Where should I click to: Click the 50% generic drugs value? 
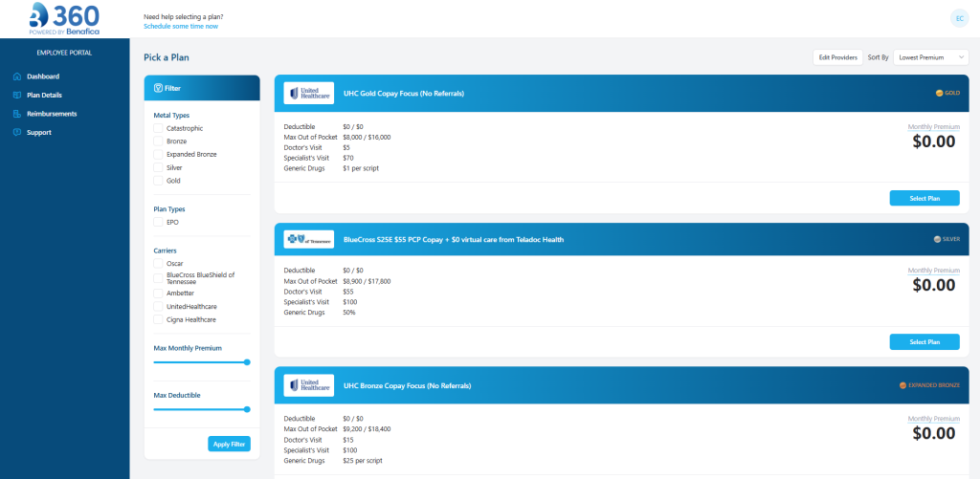pos(349,313)
